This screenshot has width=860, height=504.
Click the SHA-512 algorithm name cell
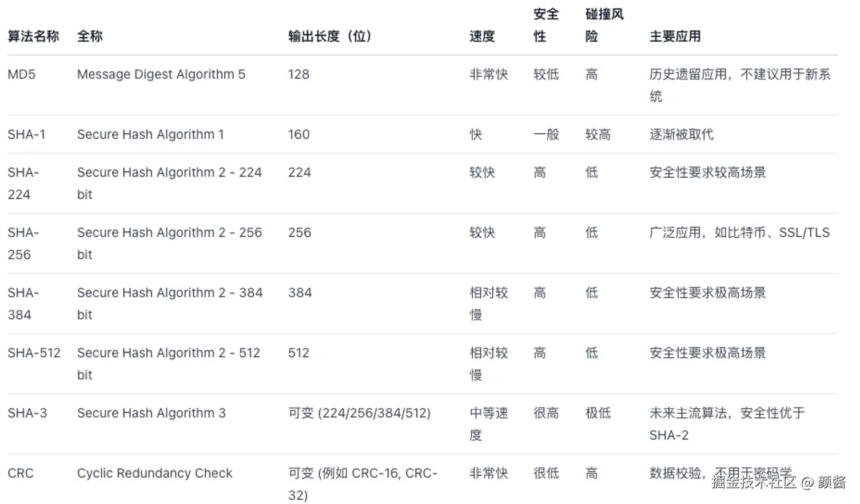pyautogui.click(x=34, y=353)
